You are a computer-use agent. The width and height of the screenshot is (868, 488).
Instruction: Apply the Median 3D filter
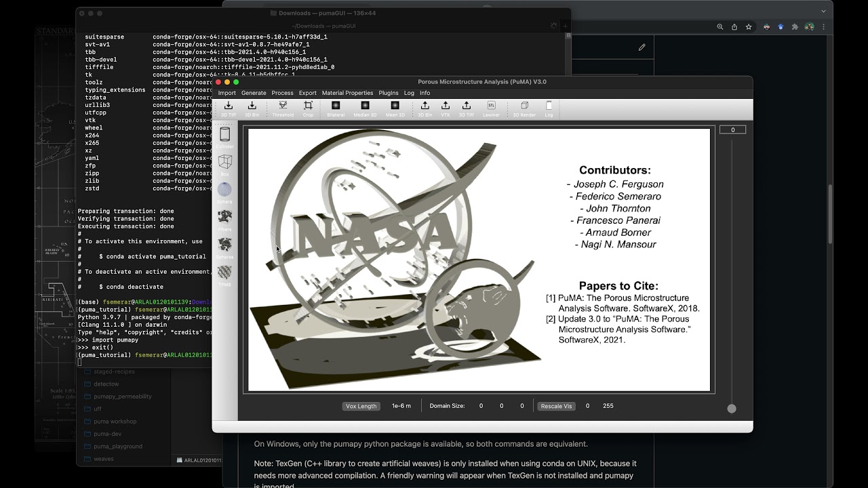(365, 108)
